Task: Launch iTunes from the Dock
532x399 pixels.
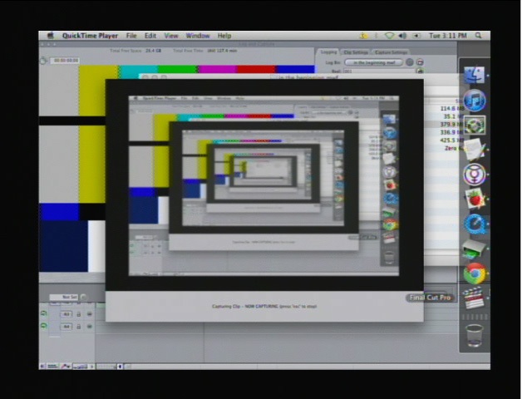Action: (474, 101)
